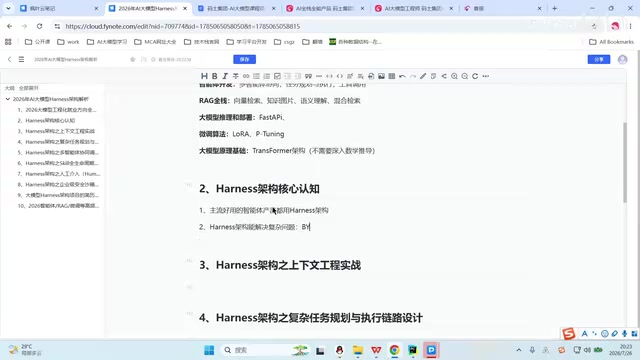This screenshot has width=640, height=360.
Task: Toggle the hamburger sidebar menu
Action: click(x=21, y=59)
